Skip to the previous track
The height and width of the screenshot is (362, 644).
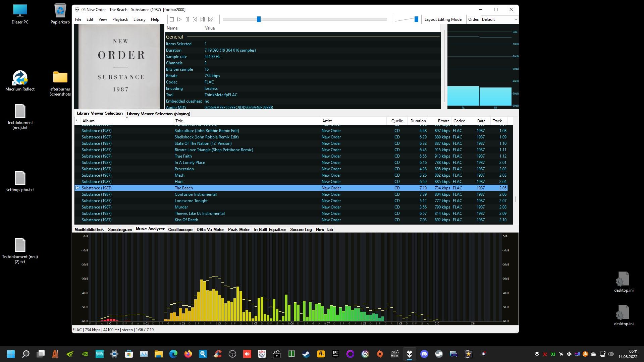coord(195,19)
